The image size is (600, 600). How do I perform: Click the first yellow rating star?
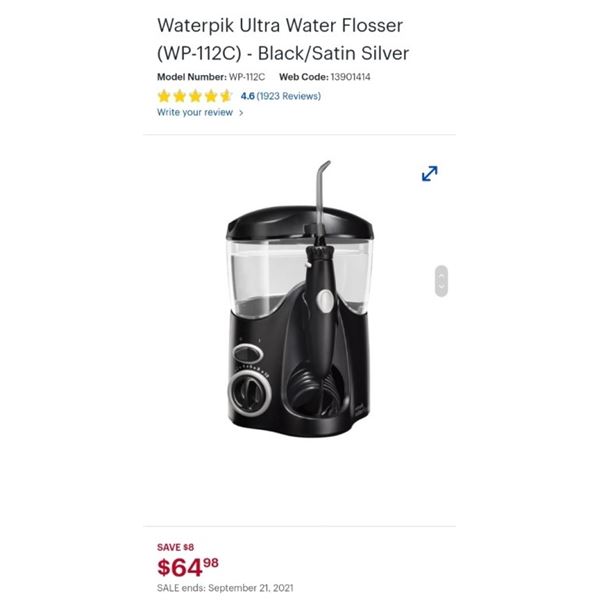[x=164, y=96]
